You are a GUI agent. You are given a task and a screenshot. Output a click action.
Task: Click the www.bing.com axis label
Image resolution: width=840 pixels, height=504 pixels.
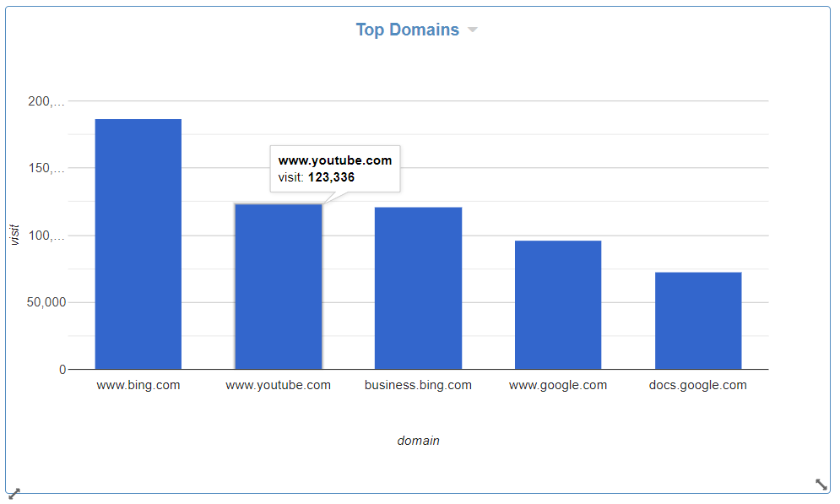click(138, 385)
